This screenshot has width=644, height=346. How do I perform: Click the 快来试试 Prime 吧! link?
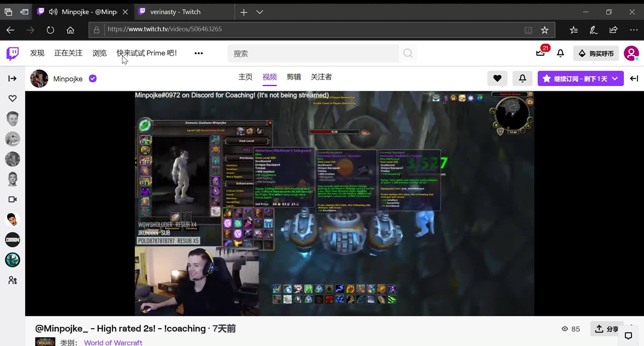click(x=147, y=53)
